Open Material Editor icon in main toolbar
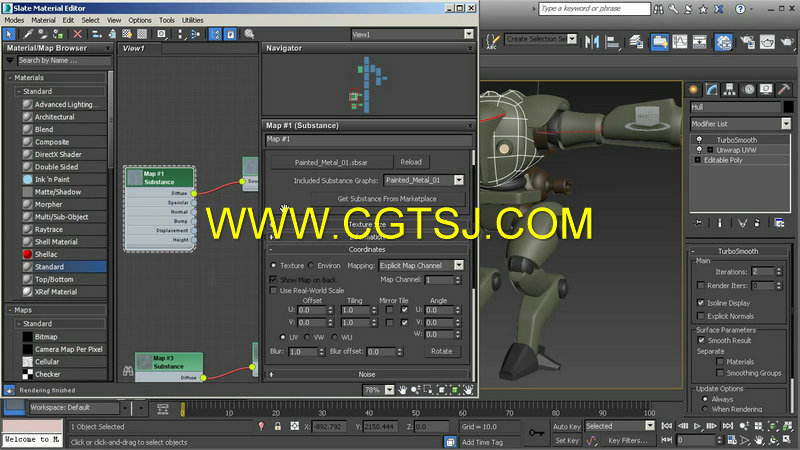Viewport: 800px width, 450px height. [723, 41]
